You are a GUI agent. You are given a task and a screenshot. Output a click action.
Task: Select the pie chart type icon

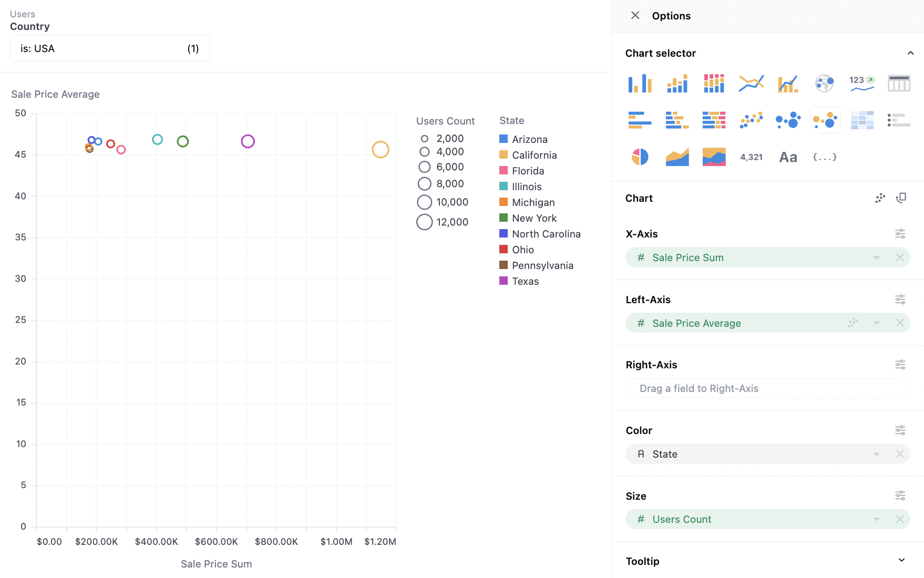(640, 157)
